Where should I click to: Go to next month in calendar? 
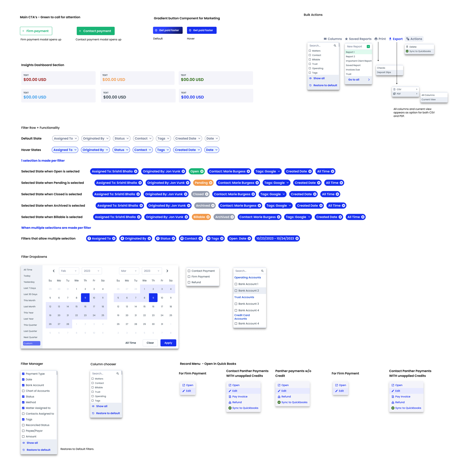point(167,271)
